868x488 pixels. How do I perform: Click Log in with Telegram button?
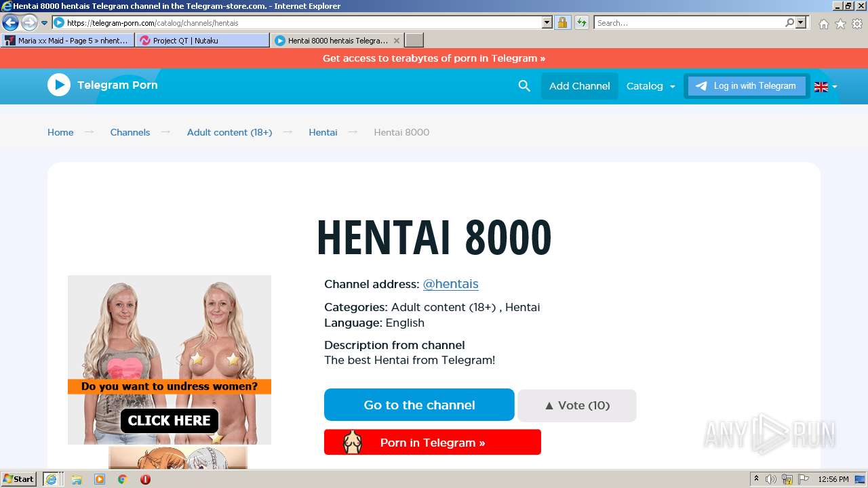point(747,86)
